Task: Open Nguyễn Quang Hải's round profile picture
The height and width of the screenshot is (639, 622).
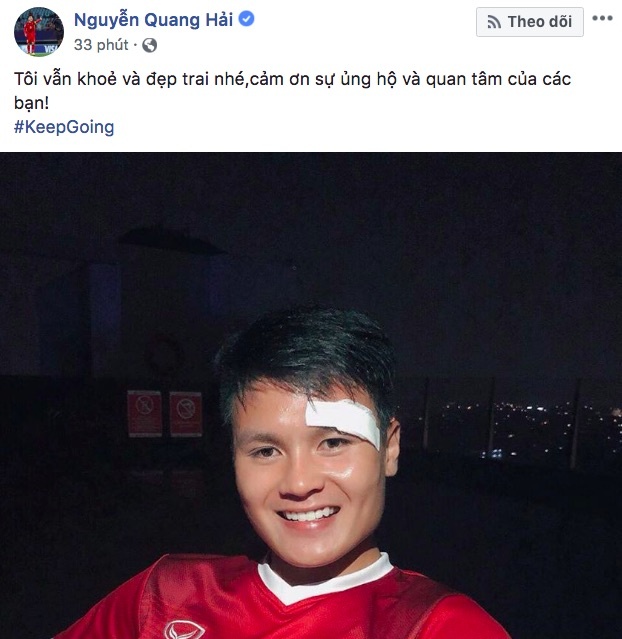Action: tap(39, 31)
